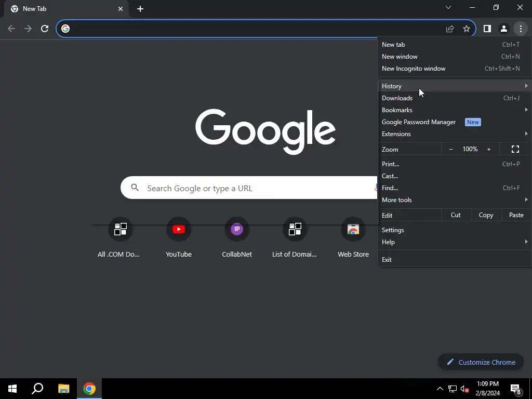532x399 pixels.
Task: Show hidden system tray icons
Action: coord(440,389)
